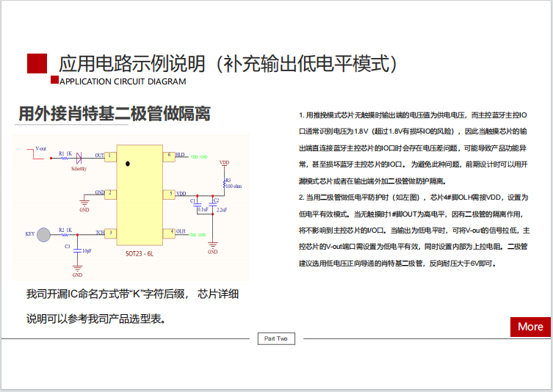Click the C3 10pF capacitor symbol
The width and height of the screenshot is (553, 392).
click(x=77, y=250)
